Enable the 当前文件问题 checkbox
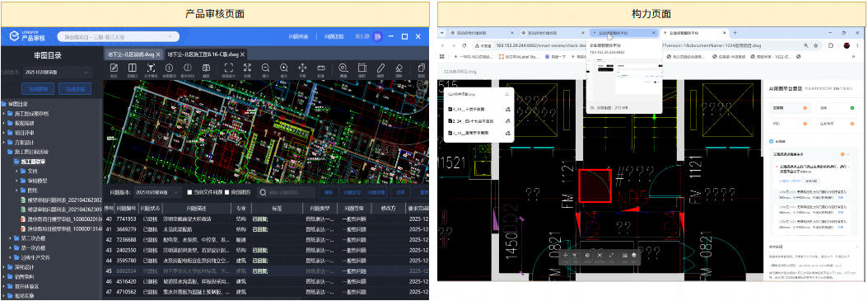Viewport: 868px width, 301px height. click(x=189, y=192)
